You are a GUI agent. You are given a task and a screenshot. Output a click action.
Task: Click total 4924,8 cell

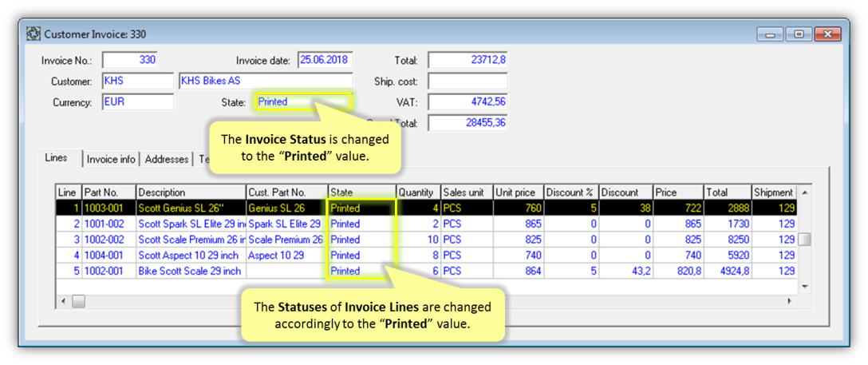[x=728, y=271]
